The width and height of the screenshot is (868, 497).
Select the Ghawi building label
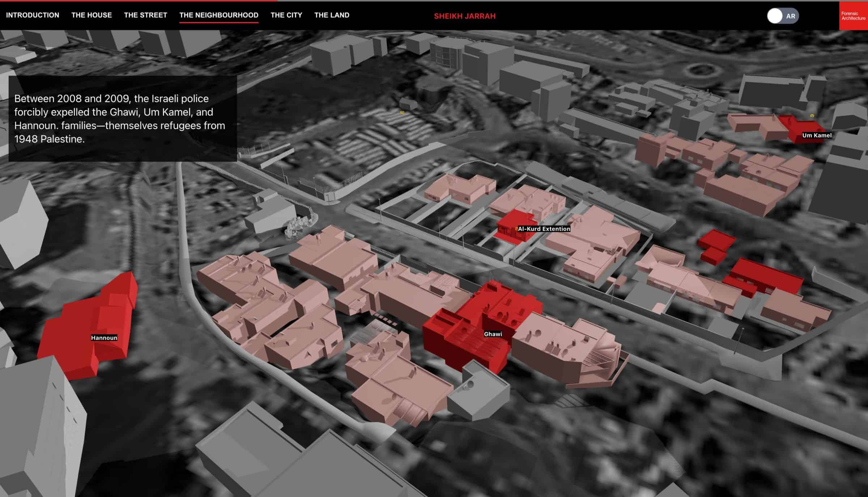coord(493,334)
